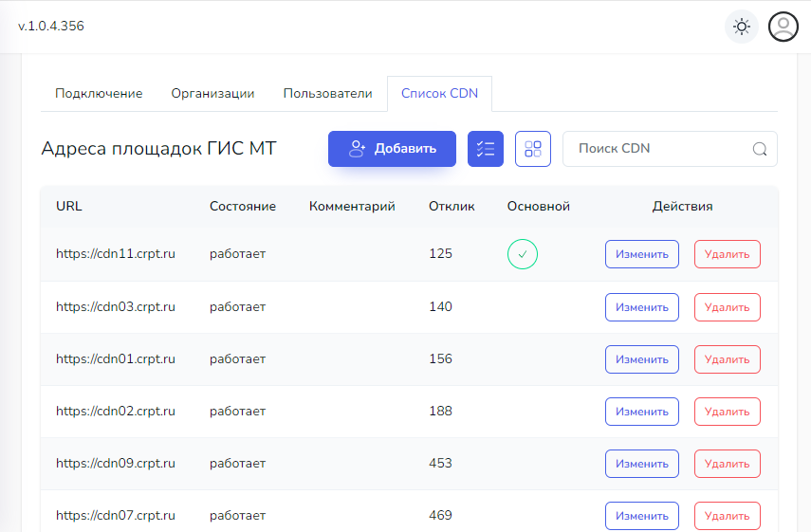Select the https://cdn11.crpt.ru URL cell

point(116,254)
